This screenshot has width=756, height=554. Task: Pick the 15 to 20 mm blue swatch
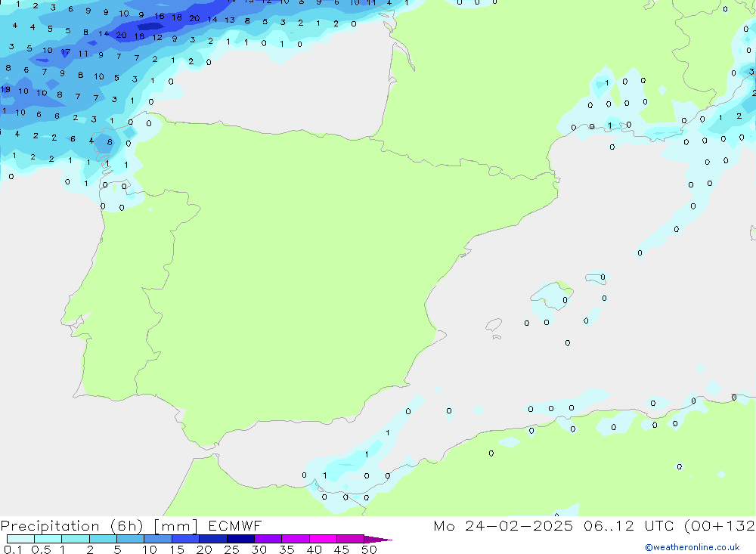pos(186,539)
